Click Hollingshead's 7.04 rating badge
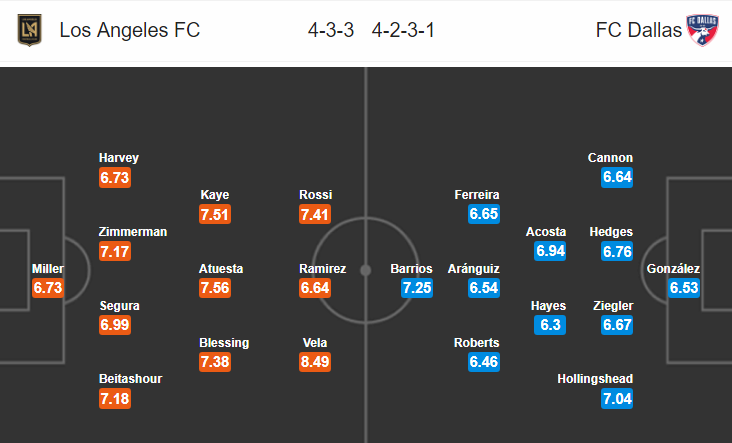Viewport: 732px width, 443px height. [x=617, y=399]
